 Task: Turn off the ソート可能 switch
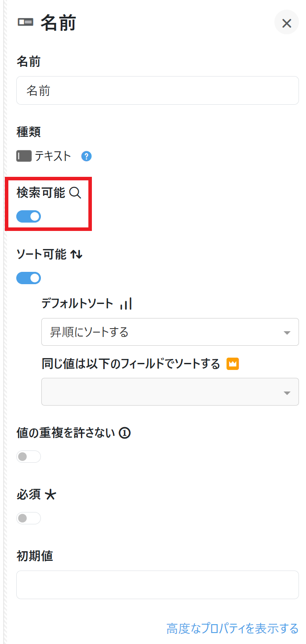point(29,278)
